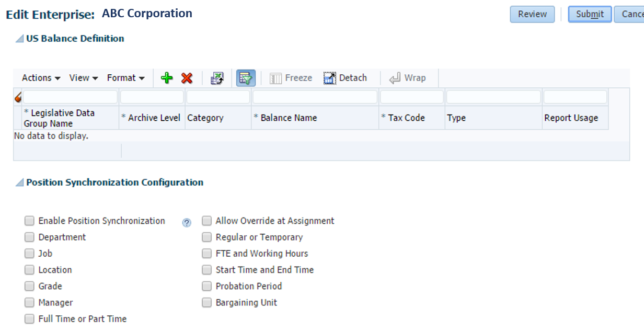Click the green Add icon to create a row
This screenshot has width=644, height=331.
(166, 77)
